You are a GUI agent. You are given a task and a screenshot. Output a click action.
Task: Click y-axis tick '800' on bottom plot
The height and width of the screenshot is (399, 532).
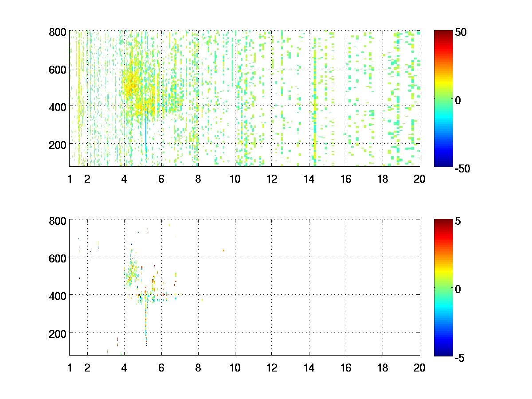tap(58, 220)
